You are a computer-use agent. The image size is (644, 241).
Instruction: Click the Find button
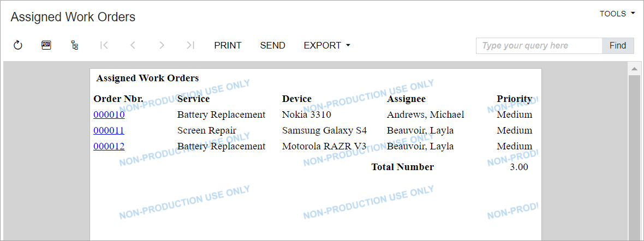(618, 46)
